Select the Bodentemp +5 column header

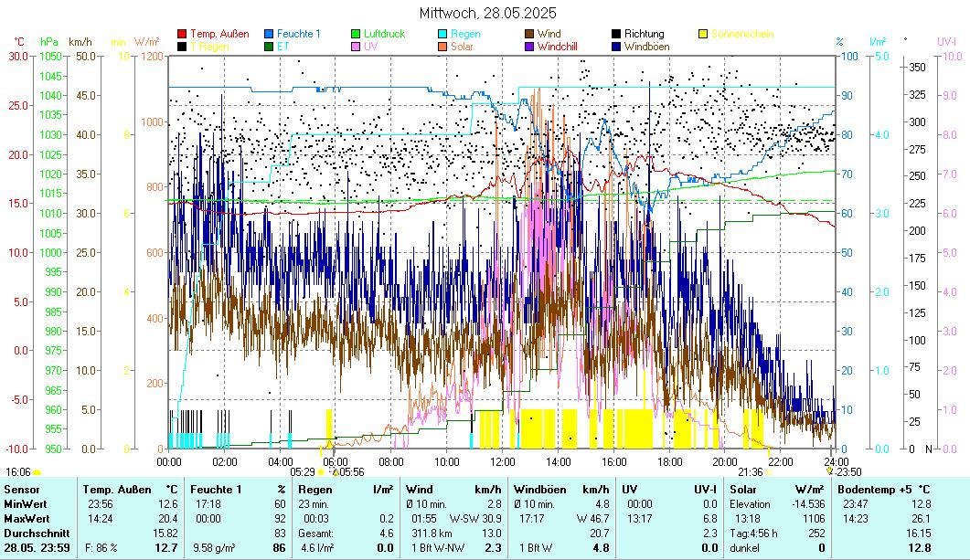point(877,490)
